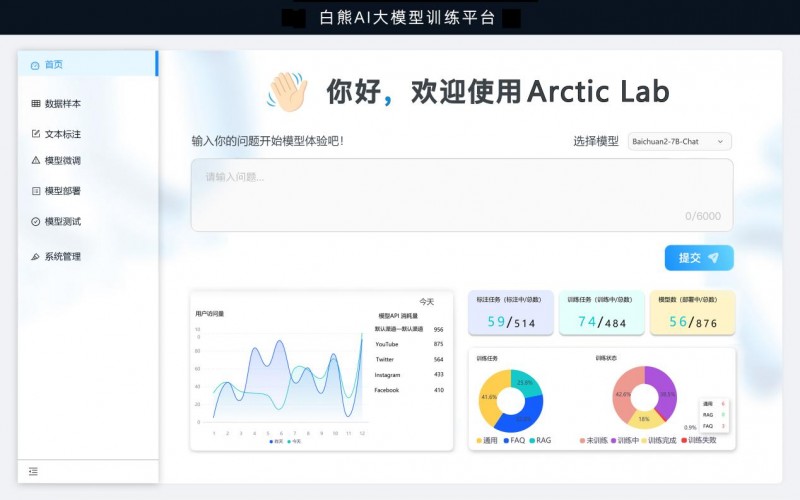Click the 模型微调 triangle icon
800x500 pixels.
point(36,160)
